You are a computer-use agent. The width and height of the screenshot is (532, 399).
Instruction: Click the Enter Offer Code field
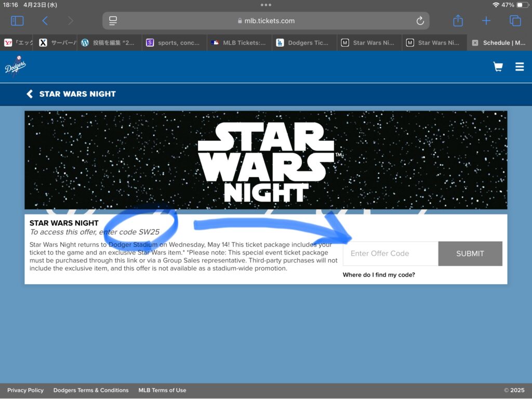(x=391, y=254)
